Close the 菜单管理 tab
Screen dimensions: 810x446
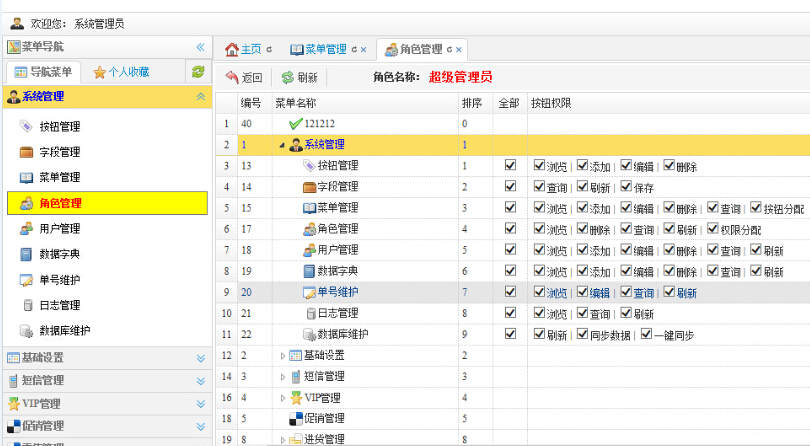point(364,50)
